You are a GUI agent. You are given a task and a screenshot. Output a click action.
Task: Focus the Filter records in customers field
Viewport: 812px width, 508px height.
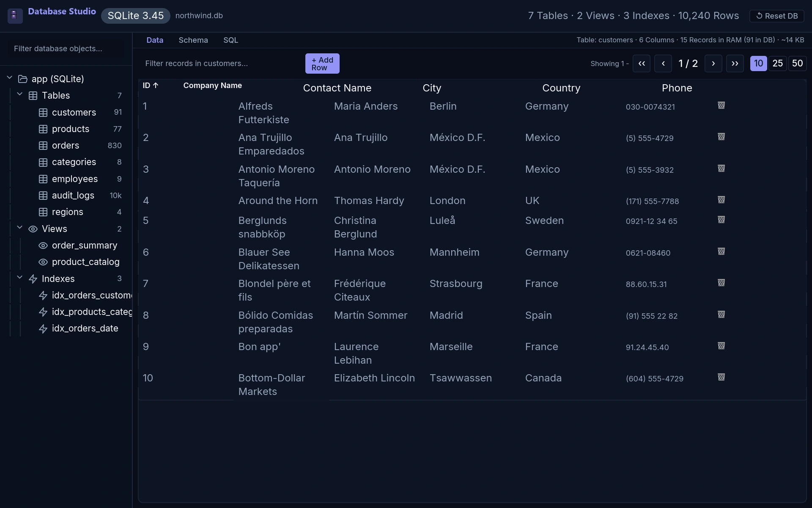[221, 63]
